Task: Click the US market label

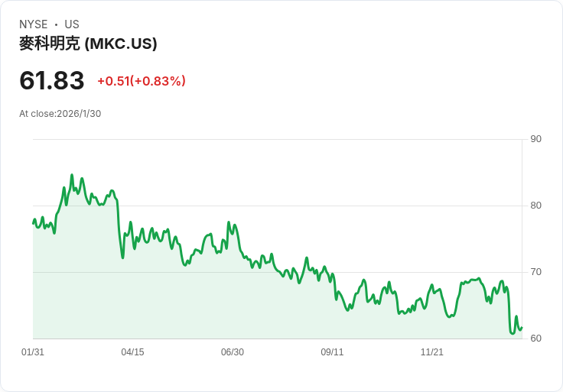Action: pyautogui.click(x=72, y=24)
